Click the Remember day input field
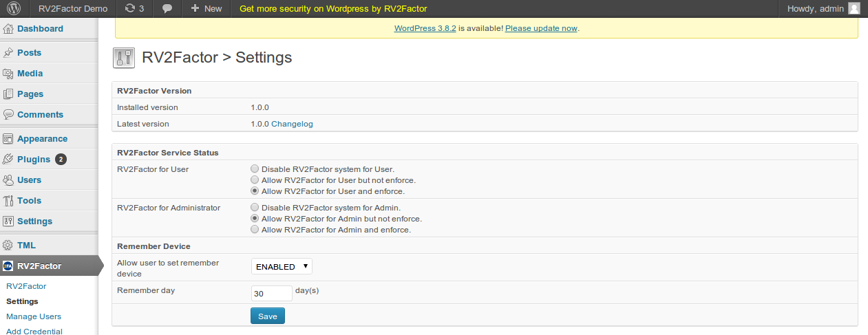Viewport: 868px width, 335px height. (271, 293)
